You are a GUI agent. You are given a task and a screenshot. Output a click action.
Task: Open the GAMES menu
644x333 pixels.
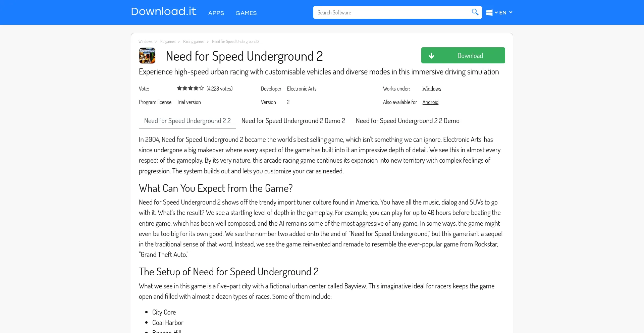[246, 13]
